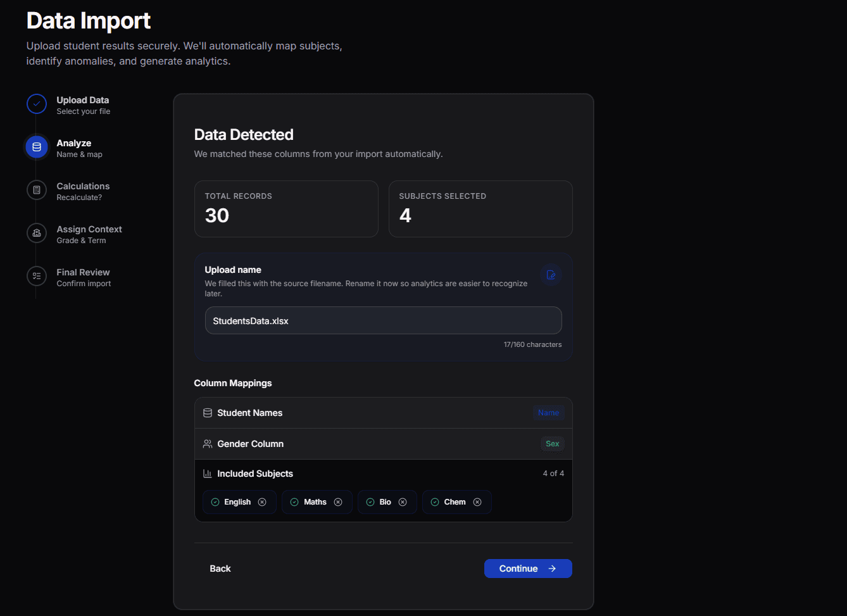
Task: Remove the English subject with its x icon
Action: (262, 502)
